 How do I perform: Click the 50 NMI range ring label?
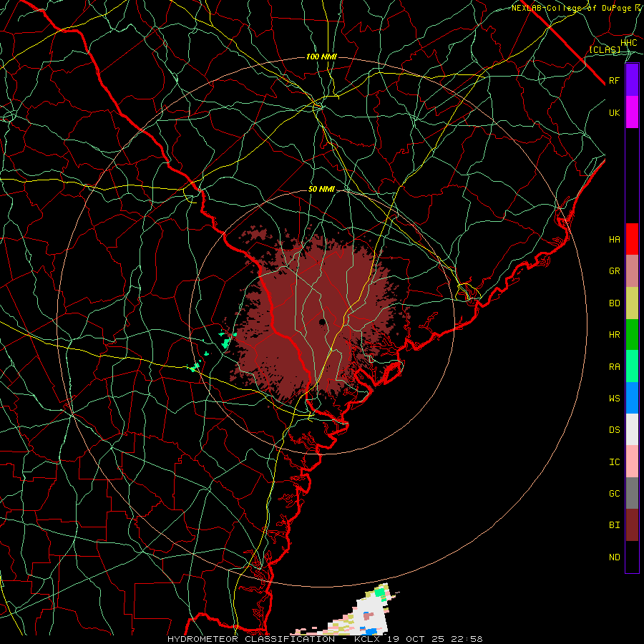[321, 190]
